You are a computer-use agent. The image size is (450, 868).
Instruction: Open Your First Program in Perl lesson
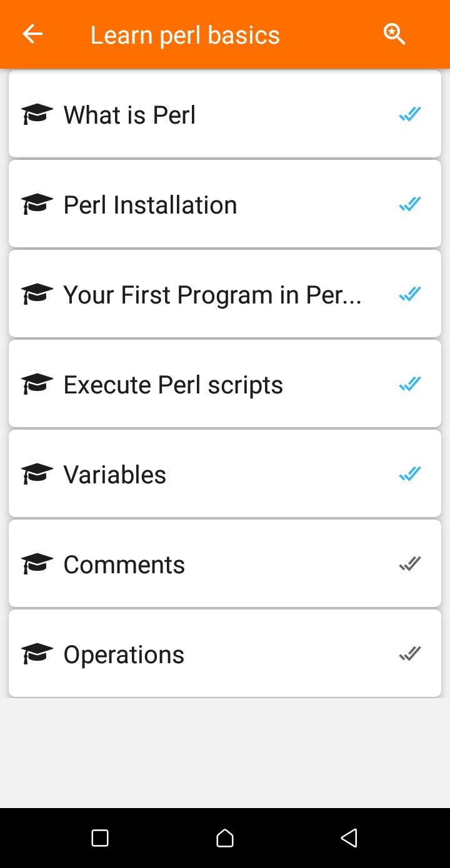coord(225,294)
